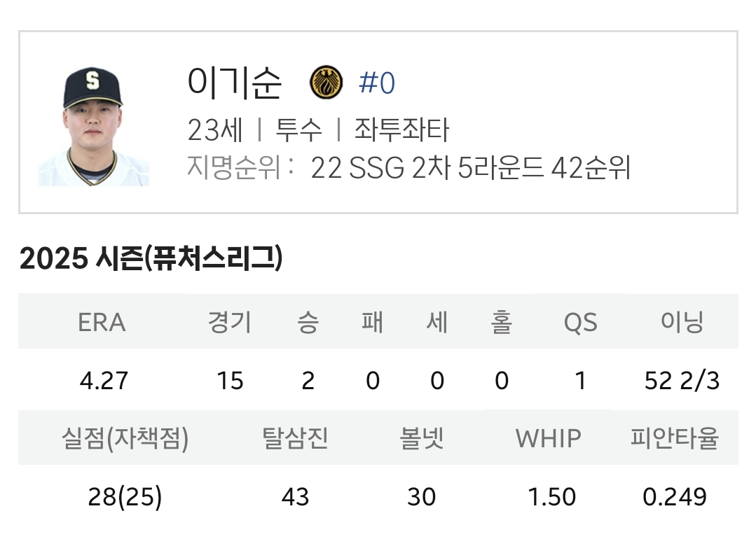Open the player's profile photo
Viewport: 756px width, 539px height.
click(x=93, y=126)
